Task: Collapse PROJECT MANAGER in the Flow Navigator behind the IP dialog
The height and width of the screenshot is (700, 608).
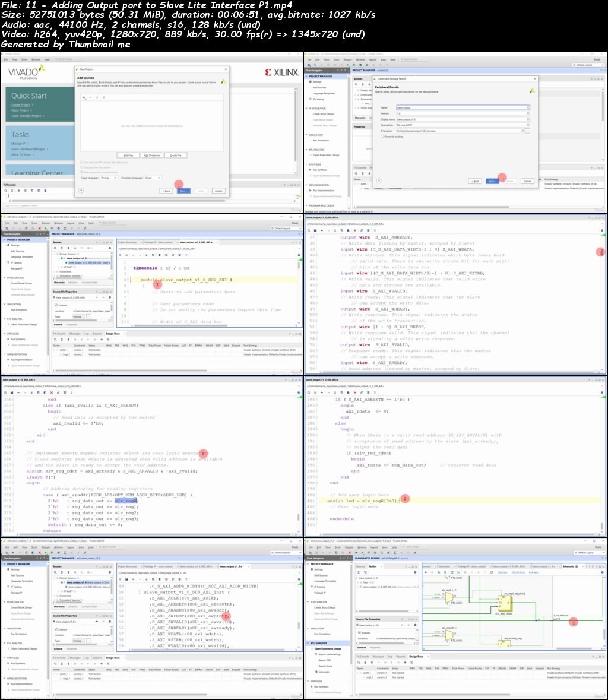Action: coord(307,77)
